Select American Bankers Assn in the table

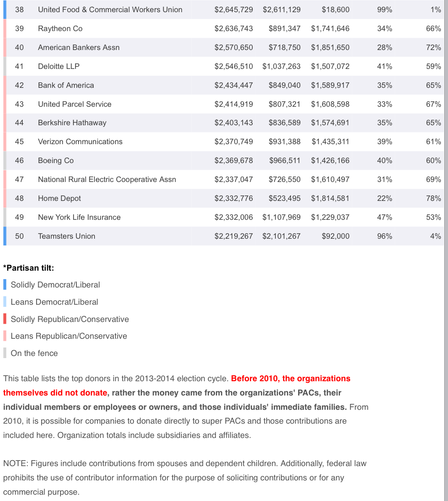click(79, 47)
